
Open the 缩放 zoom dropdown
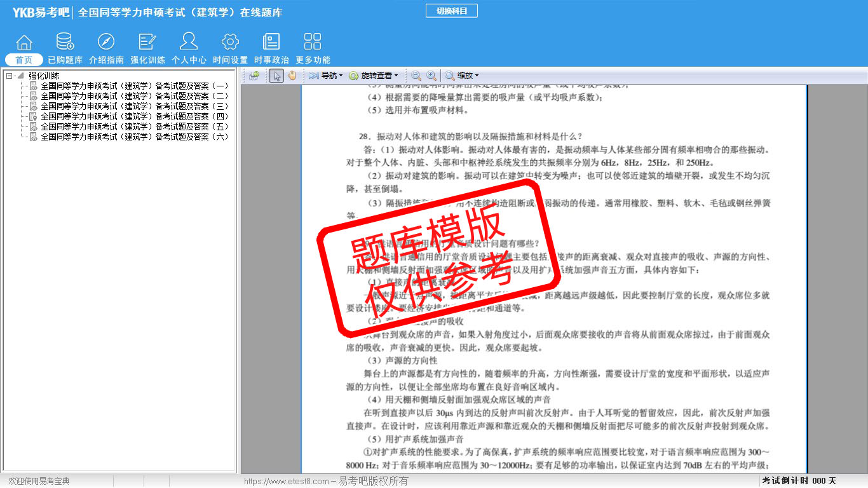tap(462, 76)
